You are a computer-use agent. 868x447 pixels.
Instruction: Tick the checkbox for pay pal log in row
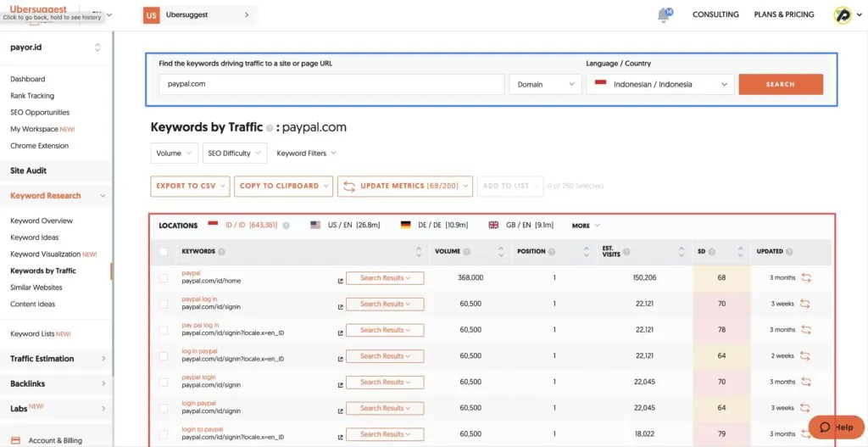pos(164,330)
